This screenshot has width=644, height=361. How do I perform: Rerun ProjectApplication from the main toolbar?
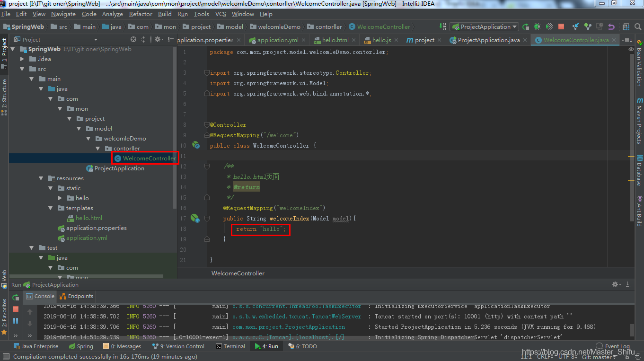click(x=526, y=27)
